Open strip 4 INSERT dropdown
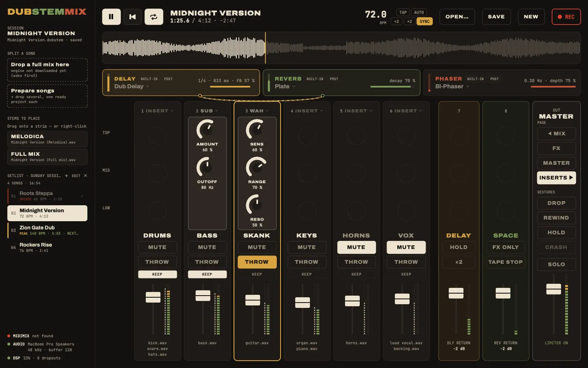Image resolution: width=588 pixels, height=368 pixels. point(307,111)
